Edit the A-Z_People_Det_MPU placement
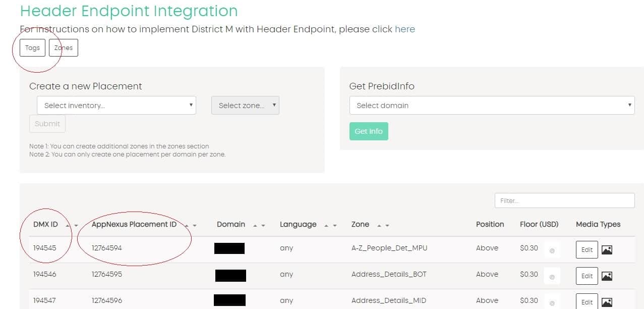The height and width of the screenshot is (309, 644). (x=587, y=249)
